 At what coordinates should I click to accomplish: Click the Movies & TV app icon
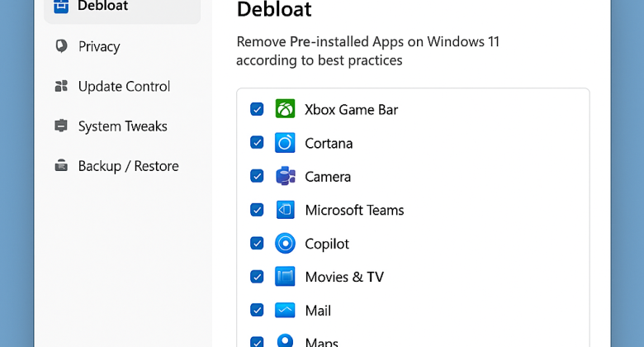point(285,277)
